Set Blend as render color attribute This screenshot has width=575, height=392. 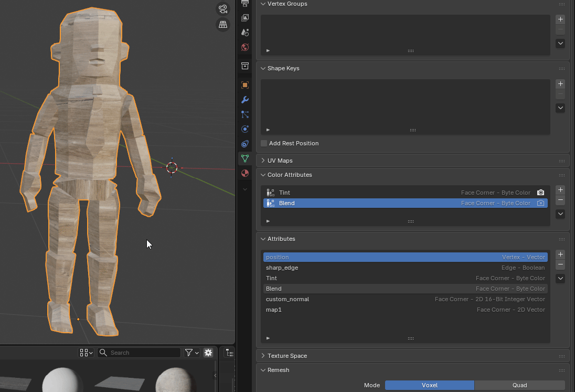(540, 203)
